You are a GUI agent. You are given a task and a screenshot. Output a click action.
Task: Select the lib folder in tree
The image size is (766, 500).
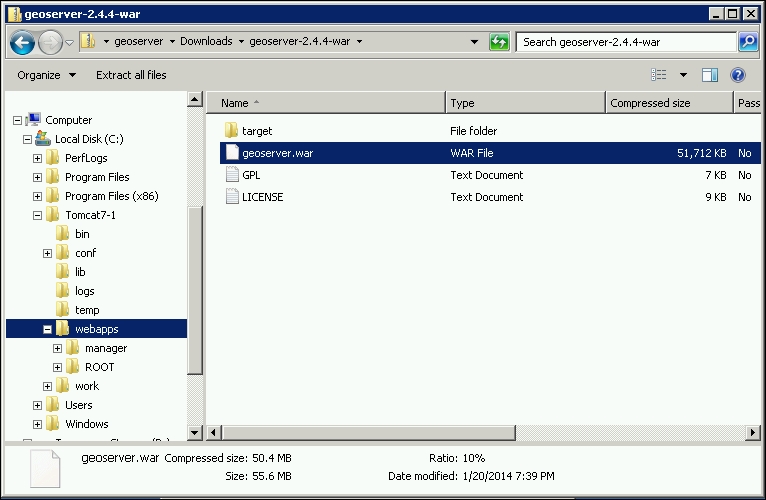[80, 272]
